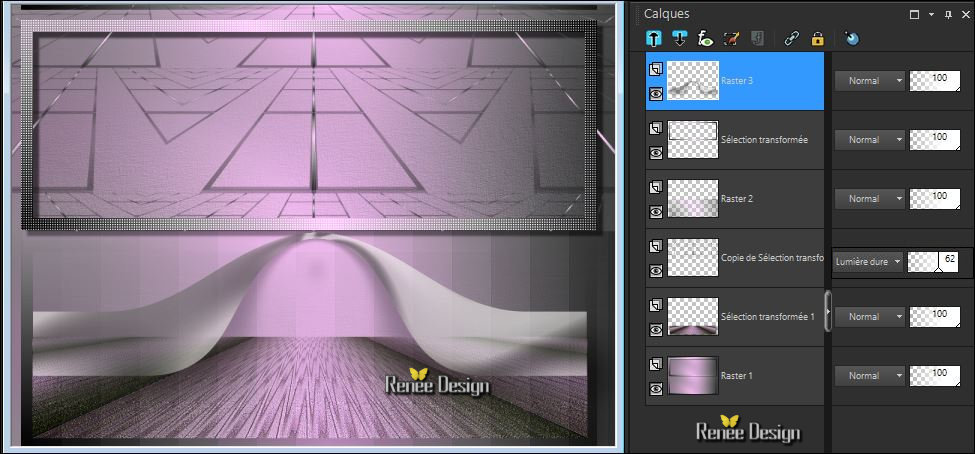
Task: Click the Raster 1 layer thumbnail
Action: tap(693, 376)
